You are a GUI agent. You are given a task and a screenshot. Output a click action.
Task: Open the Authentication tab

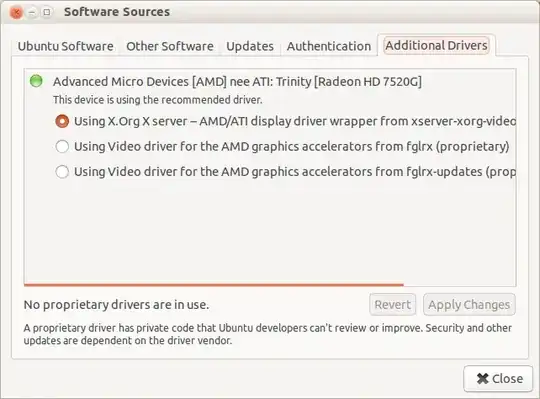click(x=329, y=46)
